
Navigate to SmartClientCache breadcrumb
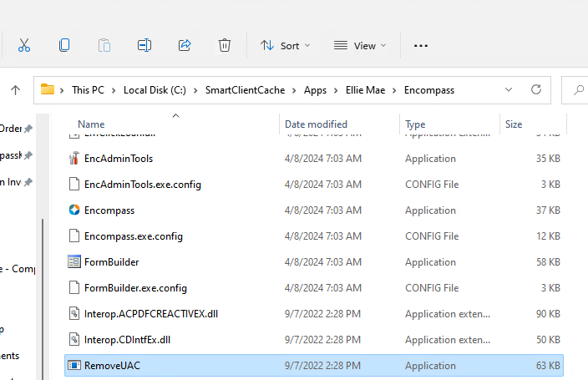point(245,90)
